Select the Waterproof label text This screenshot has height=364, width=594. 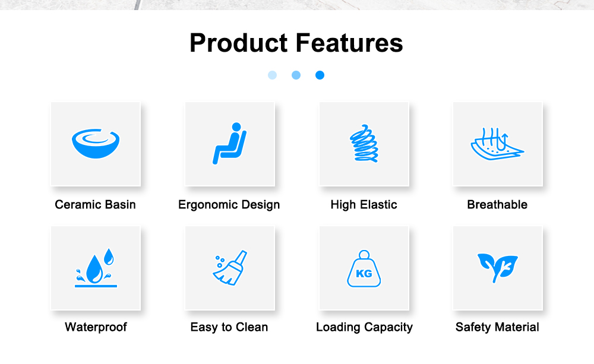click(x=96, y=327)
